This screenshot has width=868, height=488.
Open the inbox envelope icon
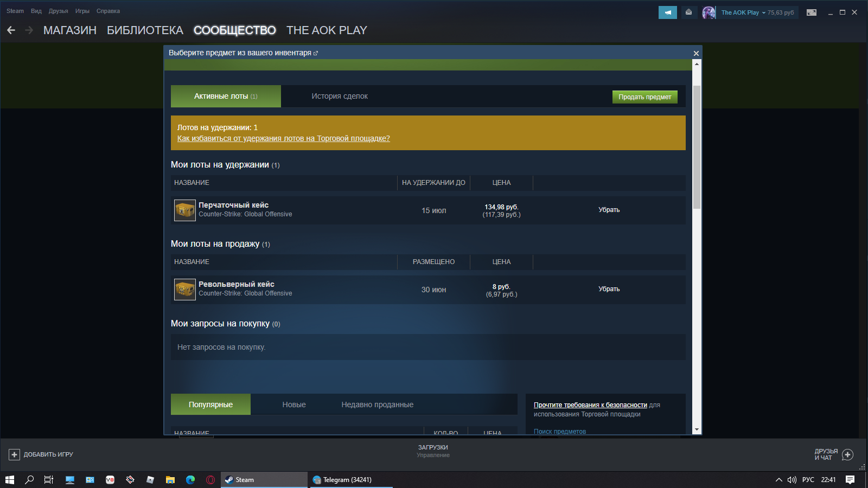(688, 12)
